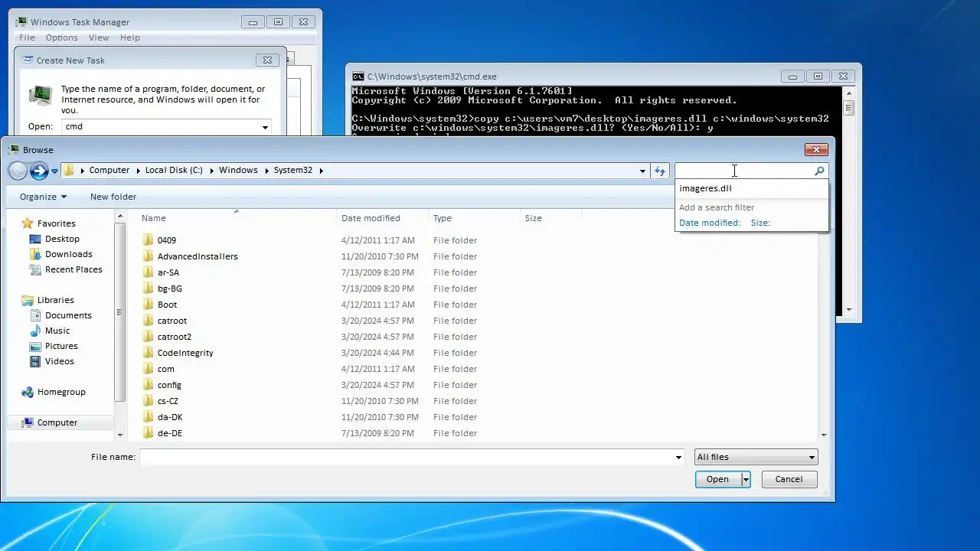Open the Organize dropdown menu
Viewport: 980px width, 551px height.
(x=43, y=197)
